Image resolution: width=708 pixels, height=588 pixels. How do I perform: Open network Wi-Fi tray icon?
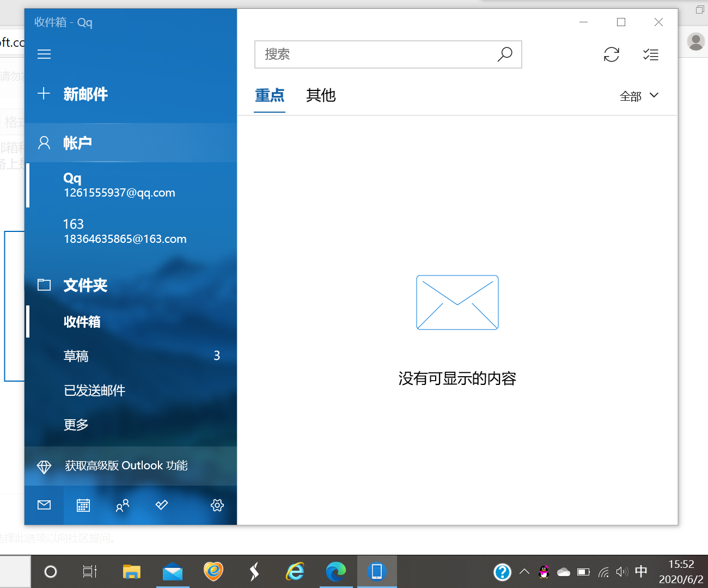coord(603,572)
